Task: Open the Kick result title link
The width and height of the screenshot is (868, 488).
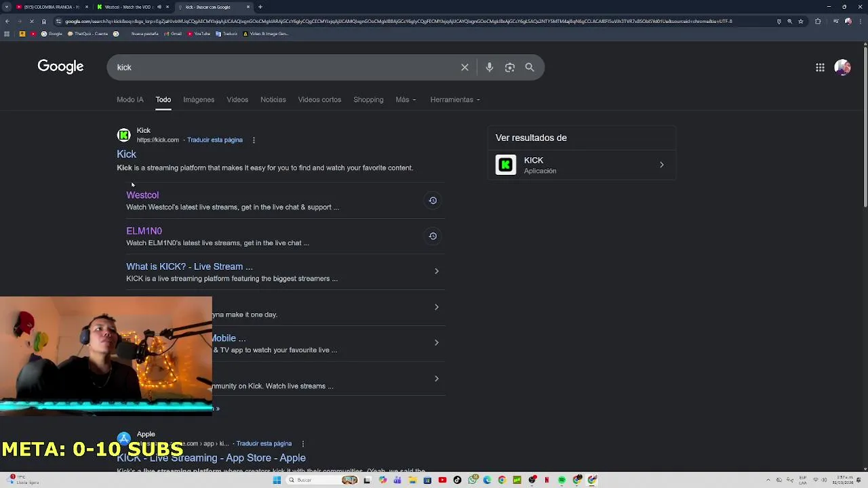Action: (x=126, y=155)
